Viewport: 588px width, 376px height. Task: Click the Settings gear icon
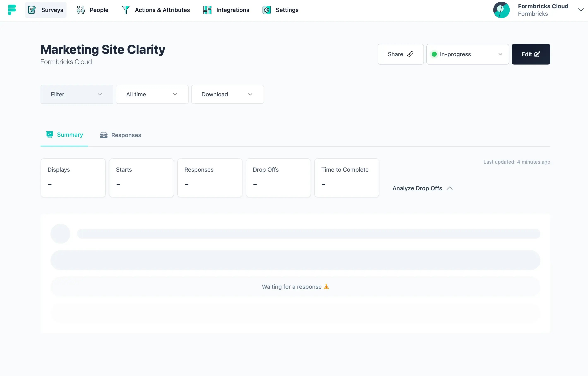coord(266,10)
